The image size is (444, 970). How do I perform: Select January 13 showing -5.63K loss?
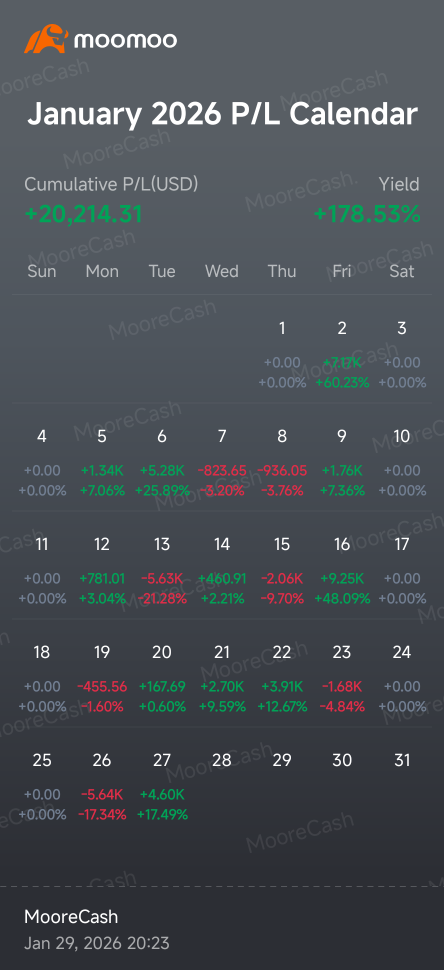tap(162, 571)
